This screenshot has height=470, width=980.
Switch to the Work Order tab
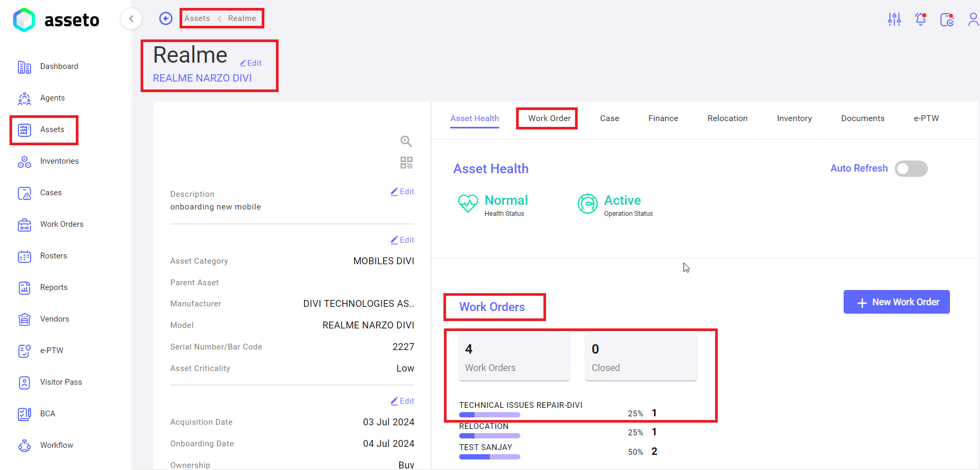click(549, 118)
